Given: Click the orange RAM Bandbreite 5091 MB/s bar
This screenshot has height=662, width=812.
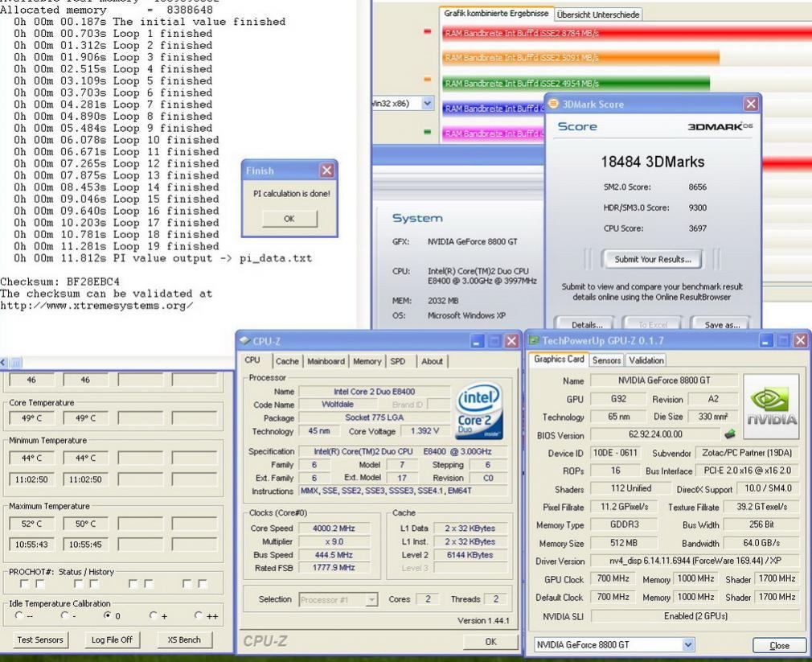Looking at the screenshot, I should pos(580,57).
